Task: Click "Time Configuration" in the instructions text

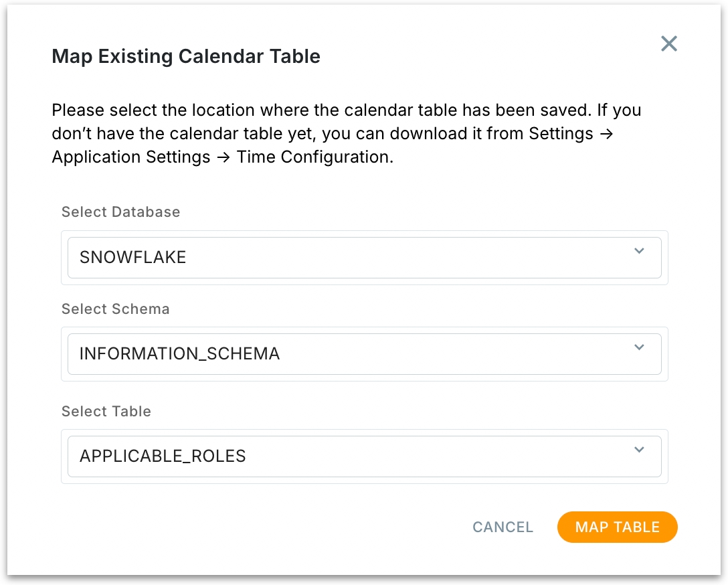Action: click(x=314, y=158)
